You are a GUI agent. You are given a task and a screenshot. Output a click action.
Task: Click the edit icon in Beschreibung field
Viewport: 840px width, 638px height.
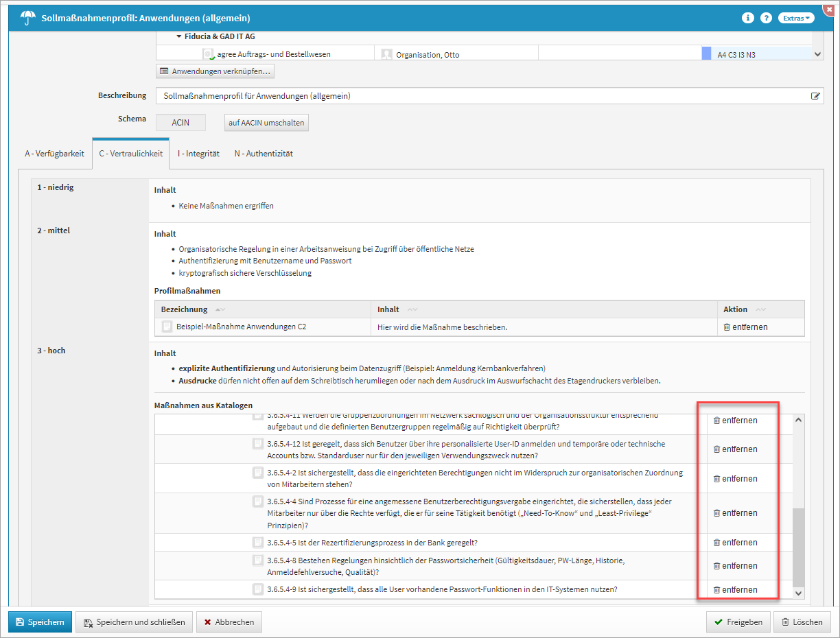pyautogui.click(x=815, y=97)
